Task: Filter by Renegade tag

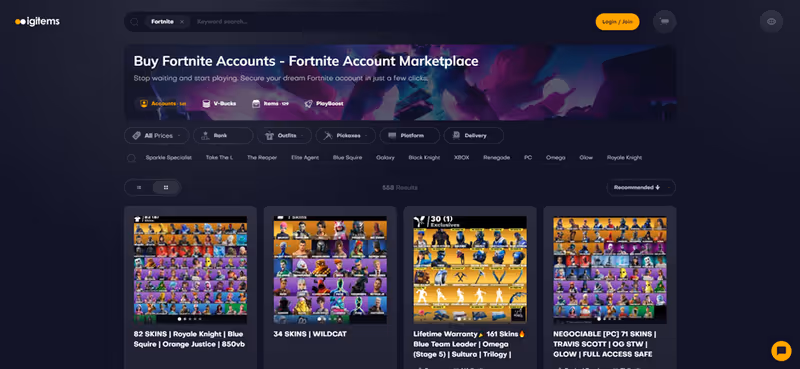Action: point(496,158)
